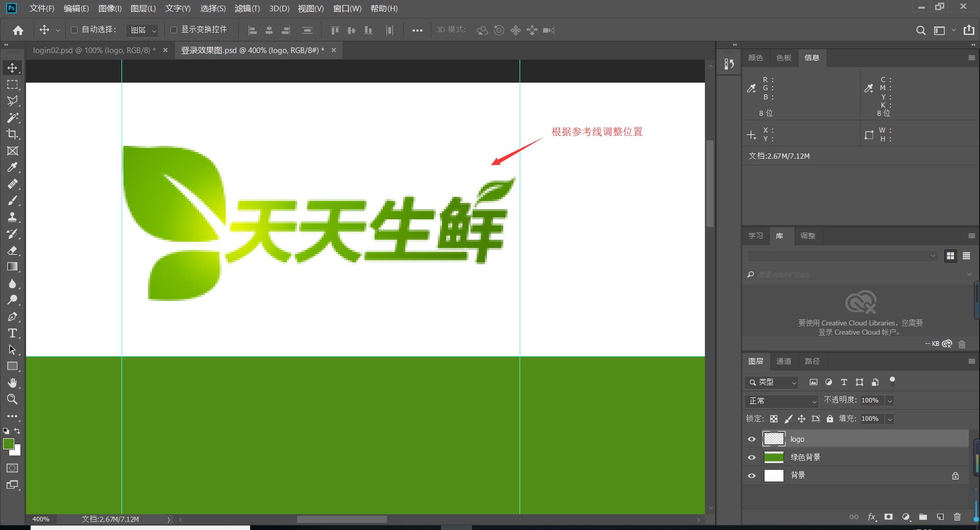Select the Pen tool

(x=12, y=317)
